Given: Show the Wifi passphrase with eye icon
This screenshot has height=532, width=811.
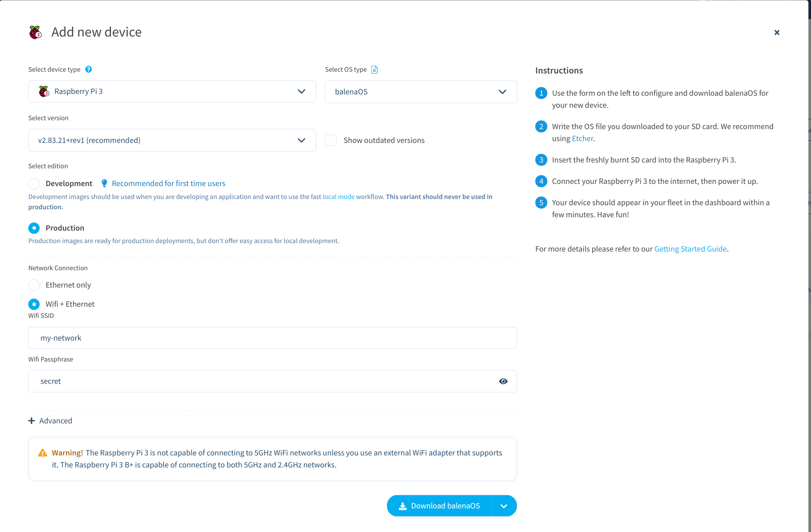Looking at the screenshot, I should (503, 382).
